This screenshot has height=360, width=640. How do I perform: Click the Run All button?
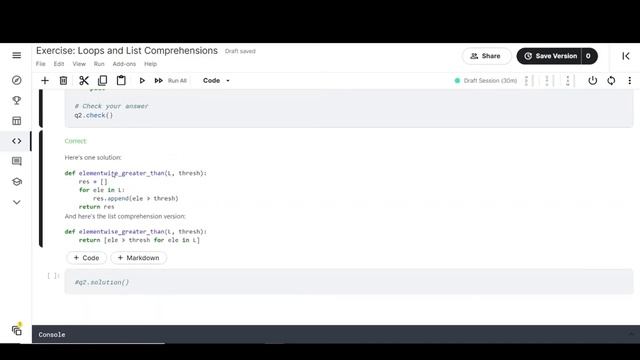coord(171,81)
